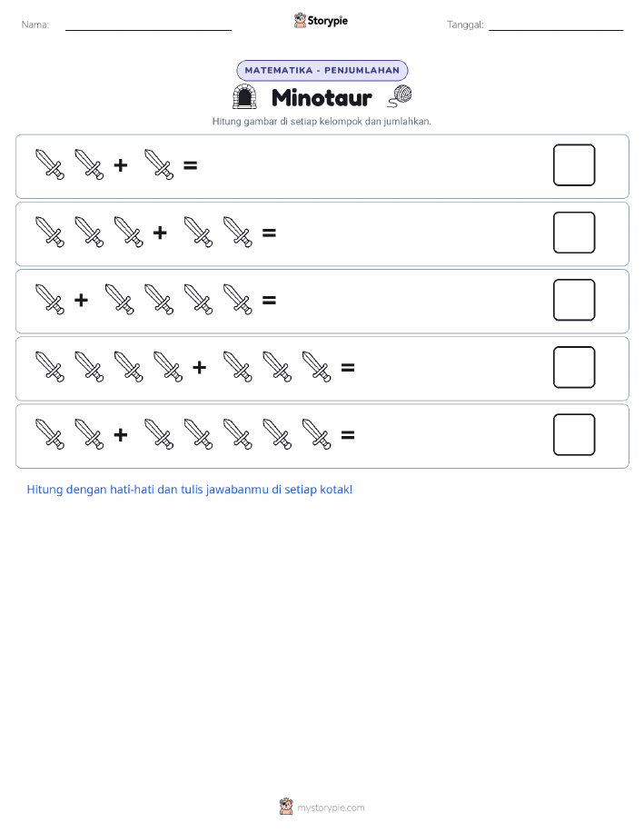The image size is (644, 833).
Task: Click the stone archway icon beside Minotaur
Action: coord(244,96)
